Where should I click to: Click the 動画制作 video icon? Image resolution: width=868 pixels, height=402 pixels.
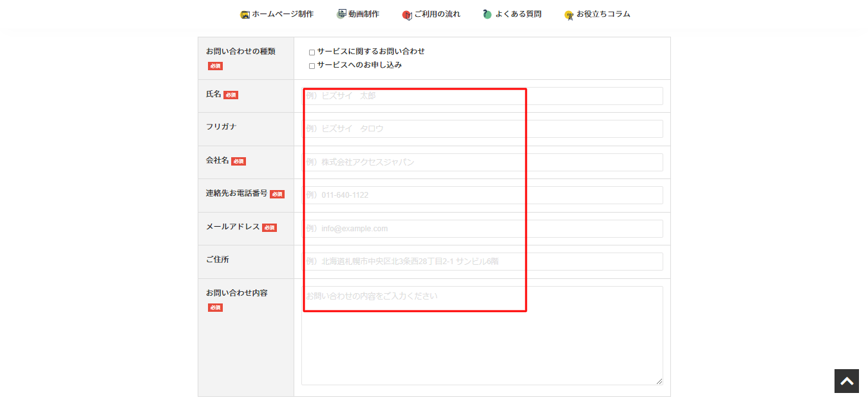[x=341, y=14]
